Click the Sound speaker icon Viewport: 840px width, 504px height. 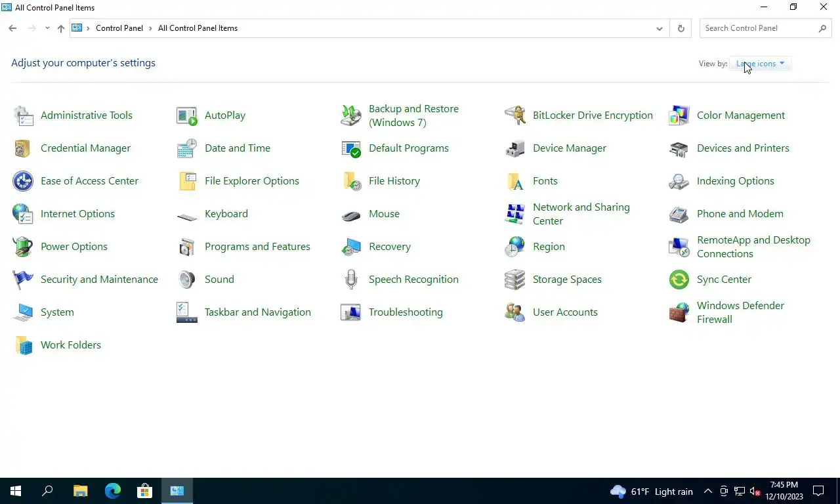pyautogui.click(x=187, y=280)
